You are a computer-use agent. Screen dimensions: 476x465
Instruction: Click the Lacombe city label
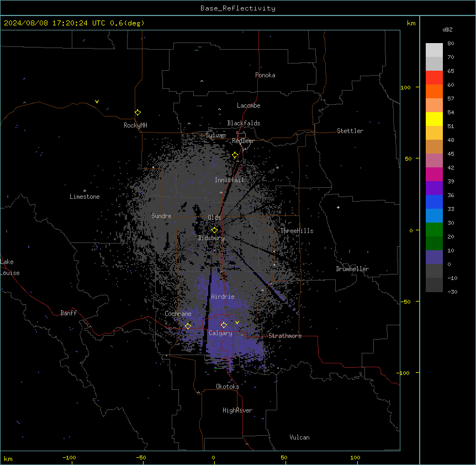pyautogui.click(x=248, y=105)
